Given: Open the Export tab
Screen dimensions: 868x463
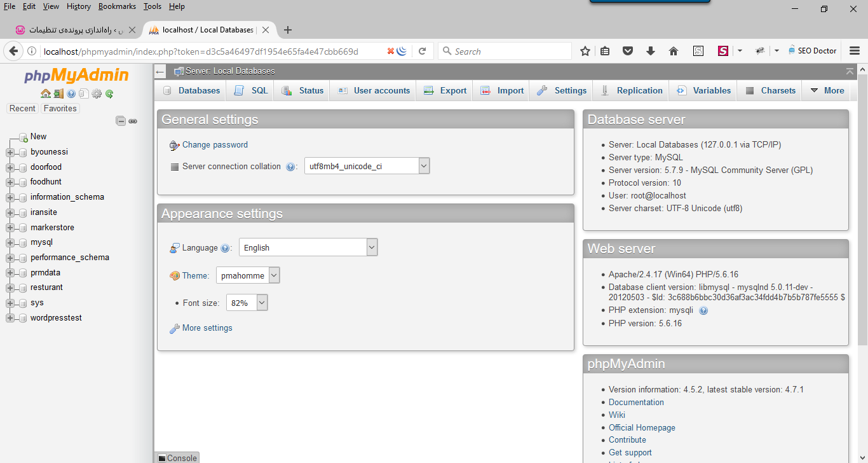Looking at the screenshot, I should [x=445, y=90].
